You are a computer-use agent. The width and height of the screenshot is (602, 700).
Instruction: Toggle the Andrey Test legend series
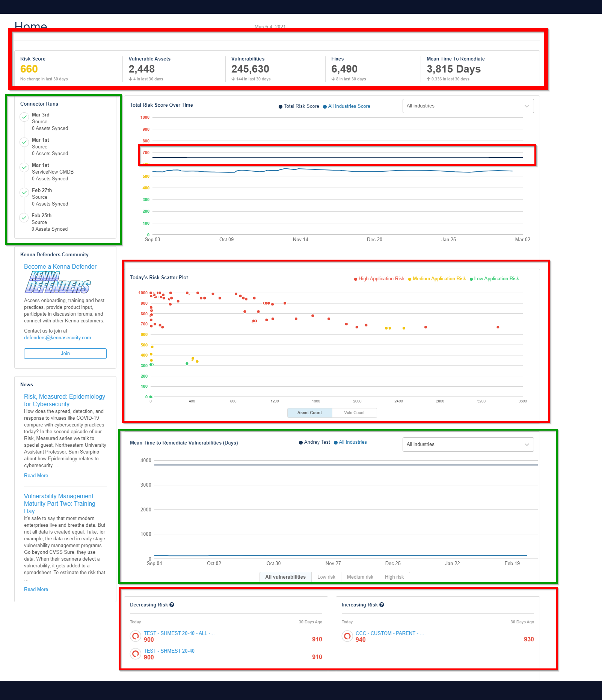314,442
